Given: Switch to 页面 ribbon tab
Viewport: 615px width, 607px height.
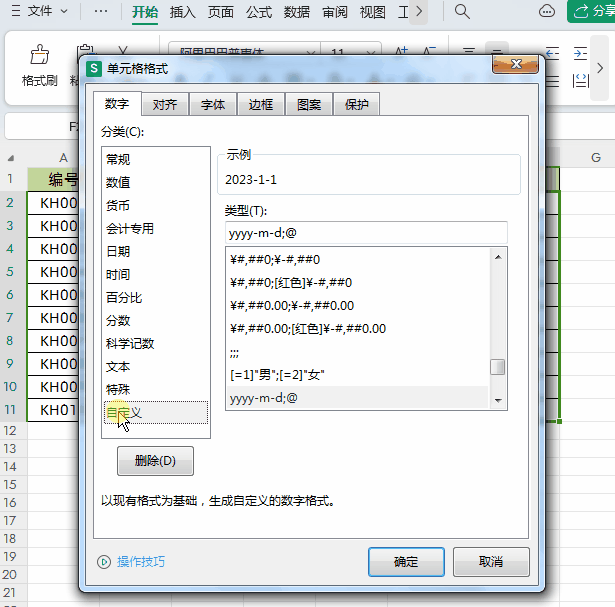Looking at the screenshot, I should 220,12.
